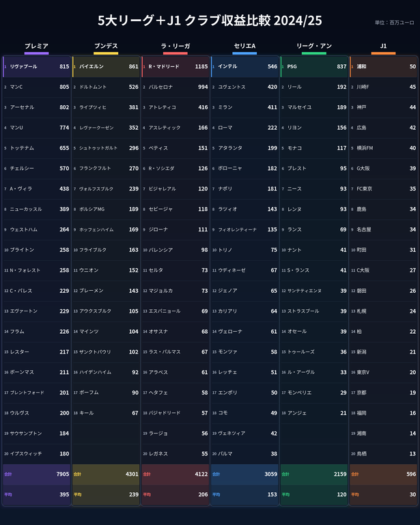
Task: Click the club name バイエルン
Action: point(92,67)
